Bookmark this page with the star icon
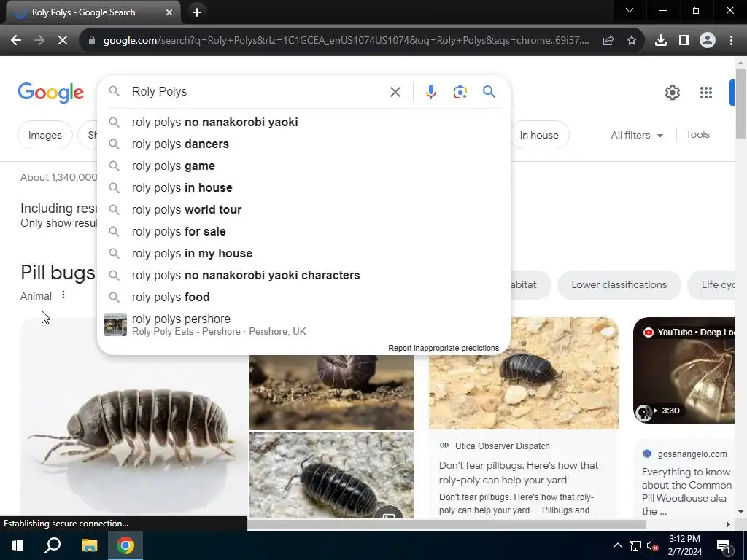747x560 pixels. coord(632,41)
